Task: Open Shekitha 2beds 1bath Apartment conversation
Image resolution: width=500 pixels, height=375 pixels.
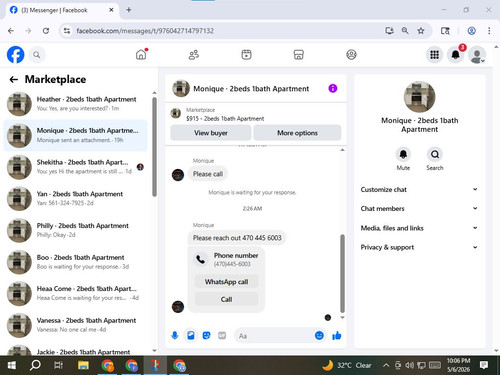Action: [x=76, y=167]
